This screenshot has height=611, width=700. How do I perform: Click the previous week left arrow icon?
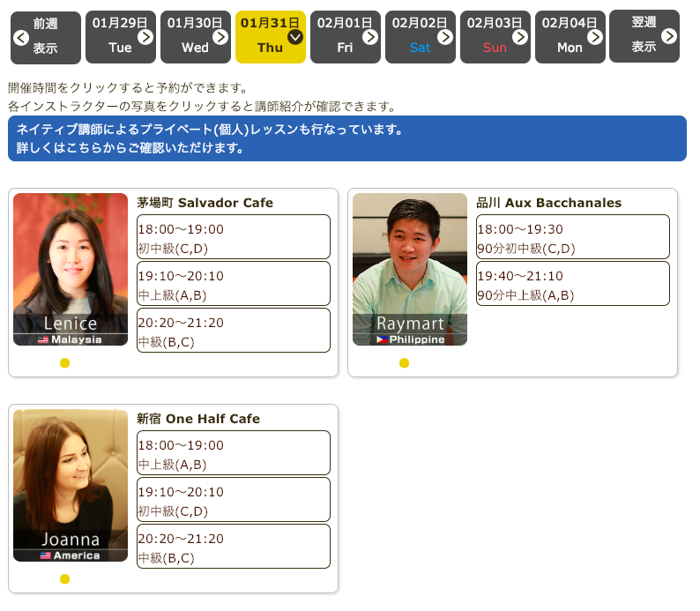(21, 37)
